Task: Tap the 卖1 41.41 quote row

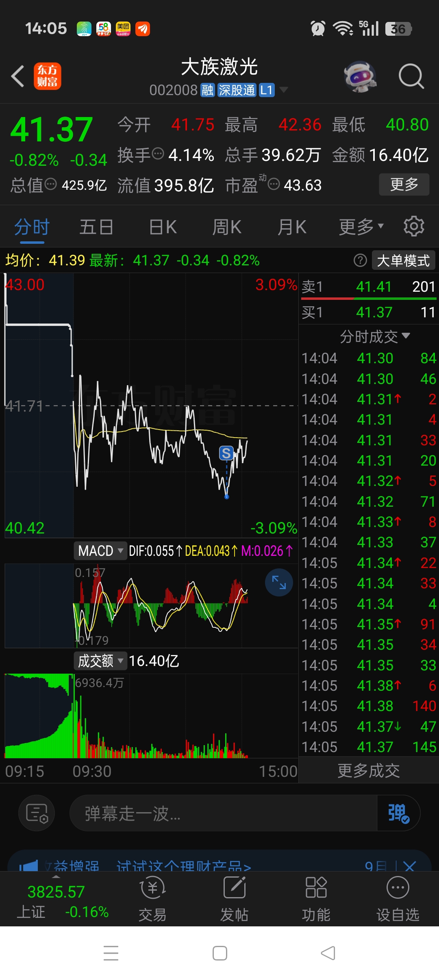Action: click(369, 287)
